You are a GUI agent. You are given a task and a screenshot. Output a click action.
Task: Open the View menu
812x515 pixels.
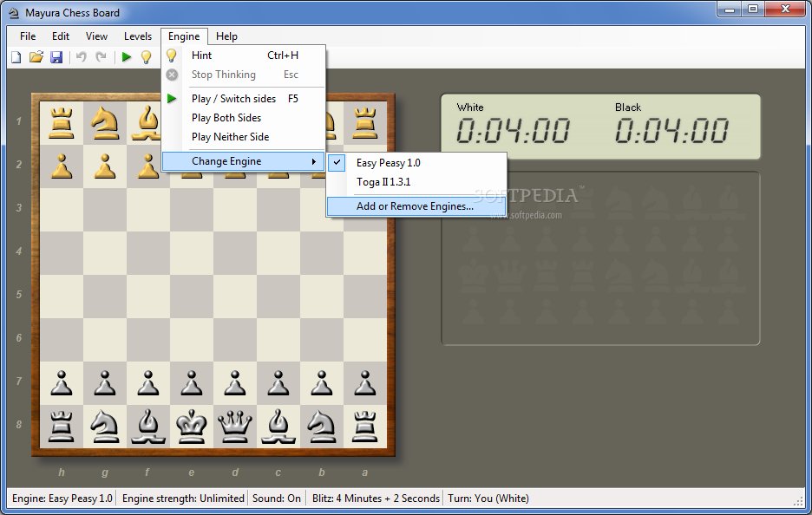tap(96, 36)
